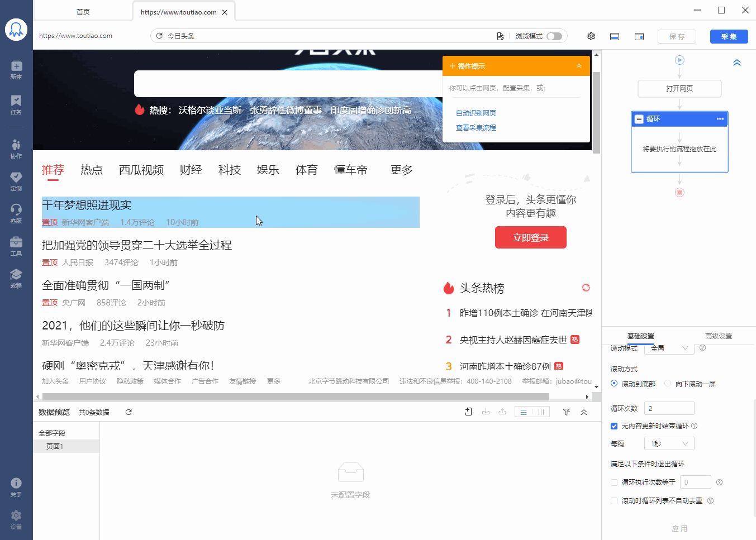
Task: Click the refresh icon in 数据预览
Action: 129,412
